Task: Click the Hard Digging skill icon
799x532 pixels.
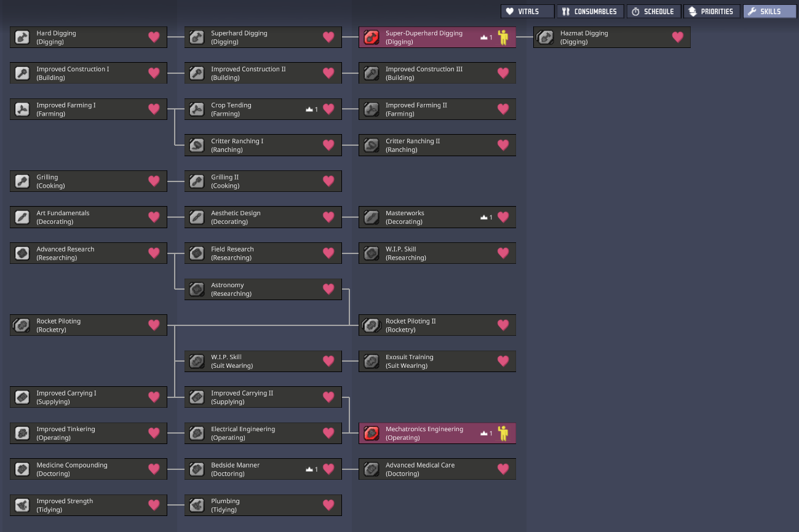Action: 22,38
